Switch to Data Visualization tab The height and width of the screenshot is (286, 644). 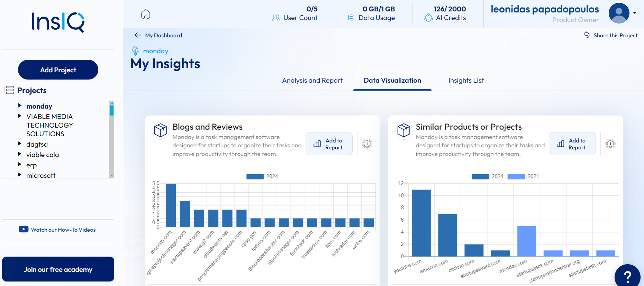tap(392, 80)
